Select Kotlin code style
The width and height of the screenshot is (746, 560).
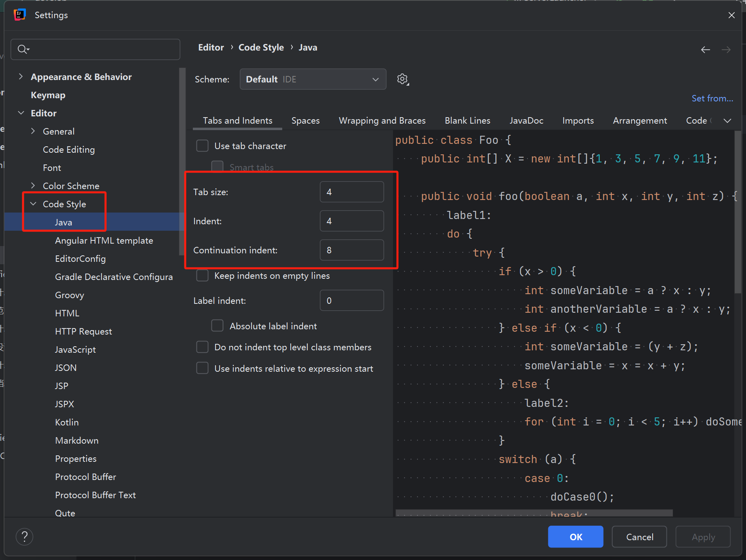click(67, 422)
